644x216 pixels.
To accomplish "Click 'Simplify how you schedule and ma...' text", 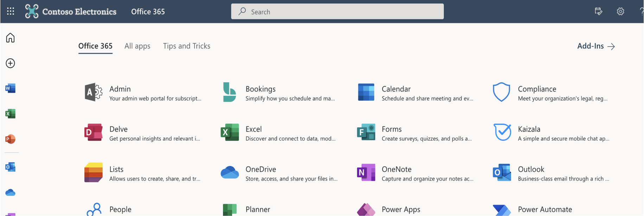I will click(290, 99).
